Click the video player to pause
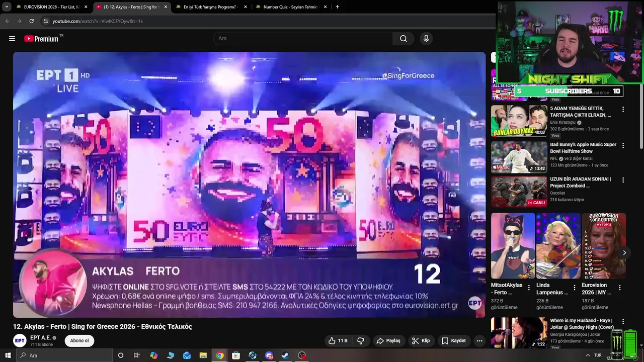Viewport: 644px width, 362px height. (x=249, y=185)
